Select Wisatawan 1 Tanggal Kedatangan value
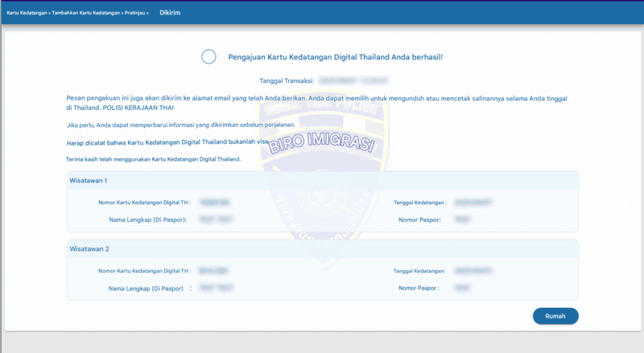 473,203
